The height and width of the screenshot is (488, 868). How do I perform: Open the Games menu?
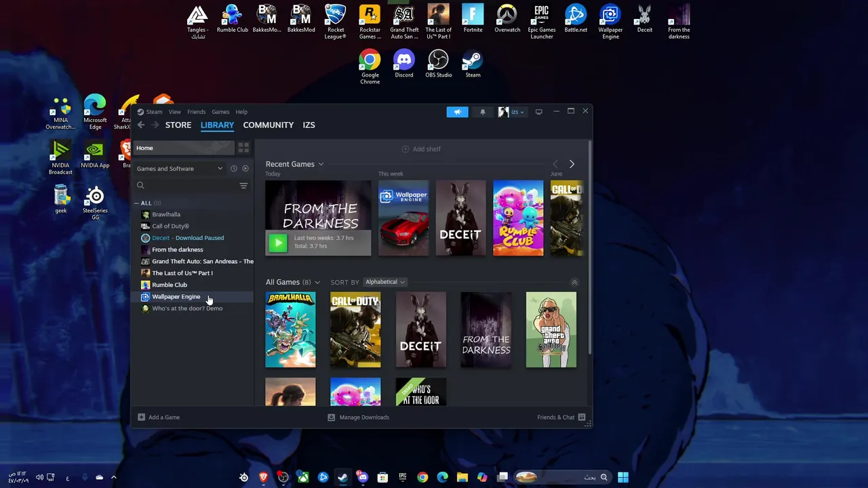[220, 112]
